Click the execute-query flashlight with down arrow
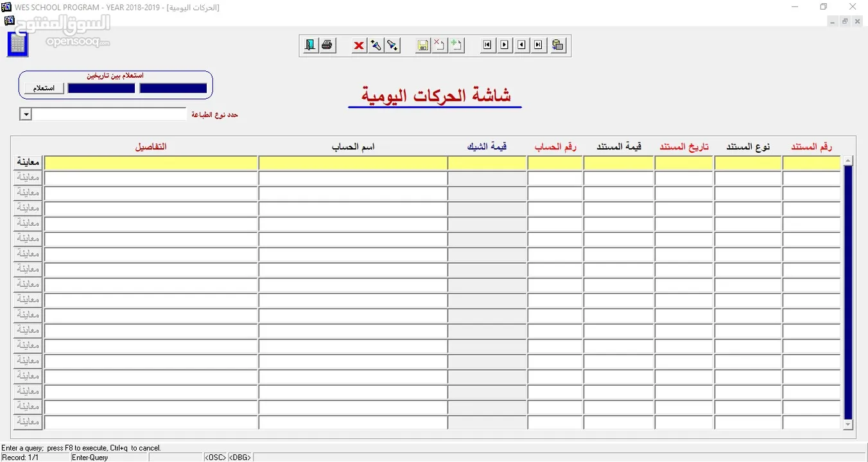The height and width of the screenshot is (462, 868). pyautogui.click(x=392, y=46)
